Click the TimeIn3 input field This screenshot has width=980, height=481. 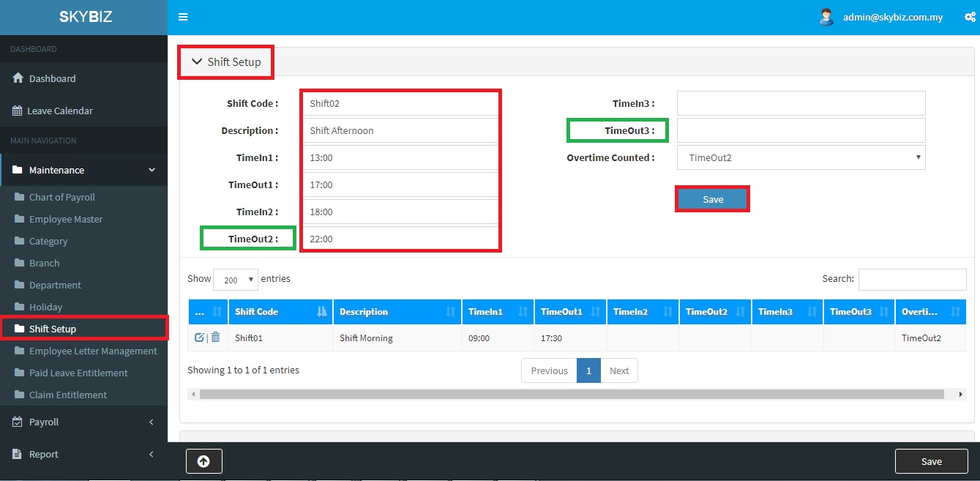pyautogui.click(x=801, y=104)
